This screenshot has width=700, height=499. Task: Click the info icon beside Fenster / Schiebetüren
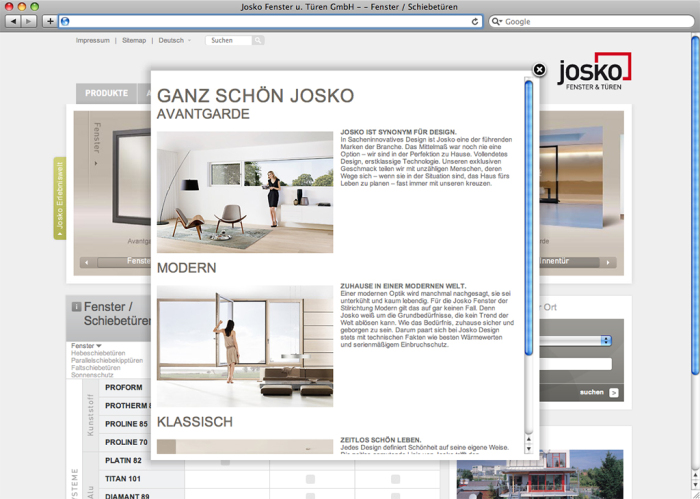click(x=76, y=307)
